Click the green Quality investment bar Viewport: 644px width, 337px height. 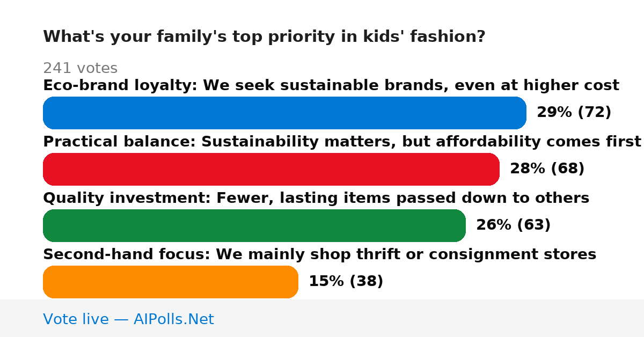click(254, 225)
